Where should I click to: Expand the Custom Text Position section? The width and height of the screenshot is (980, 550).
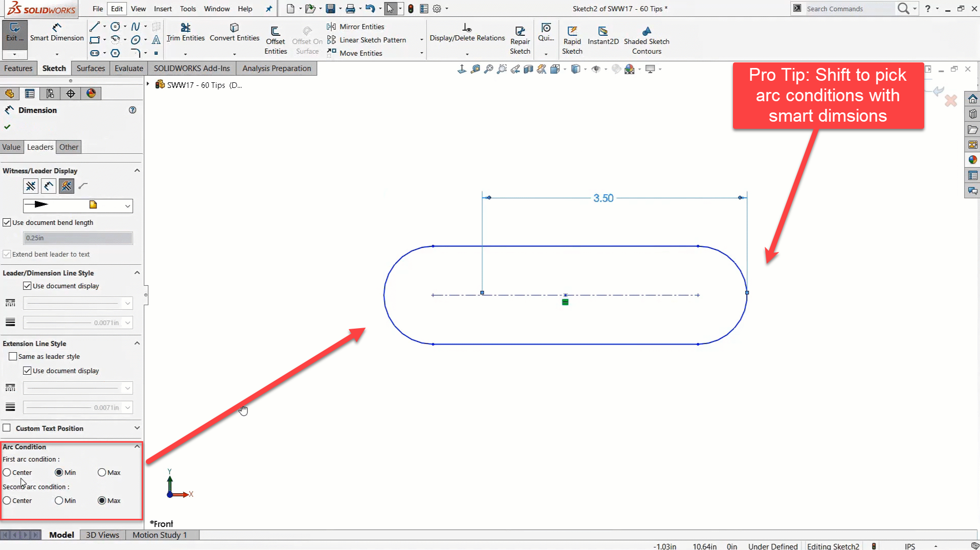[137, 428]
